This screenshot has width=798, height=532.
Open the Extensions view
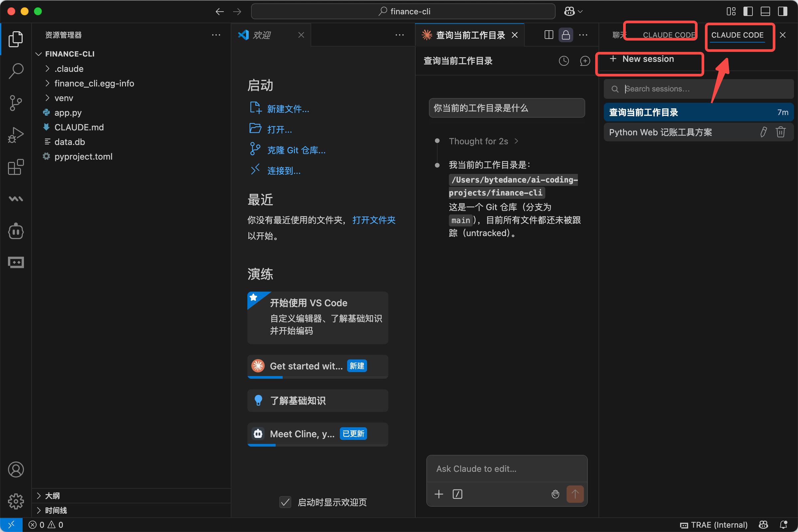coord(16,167)
